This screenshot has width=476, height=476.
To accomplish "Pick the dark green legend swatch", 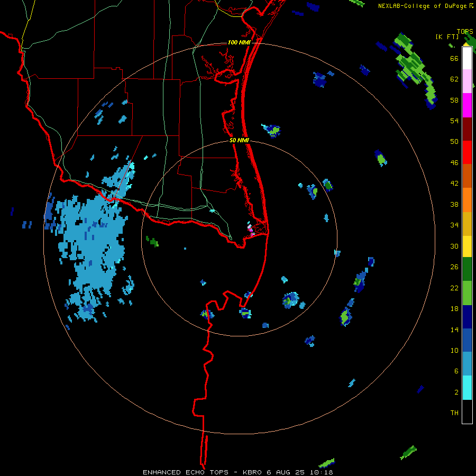I will (x=467, y=269).
